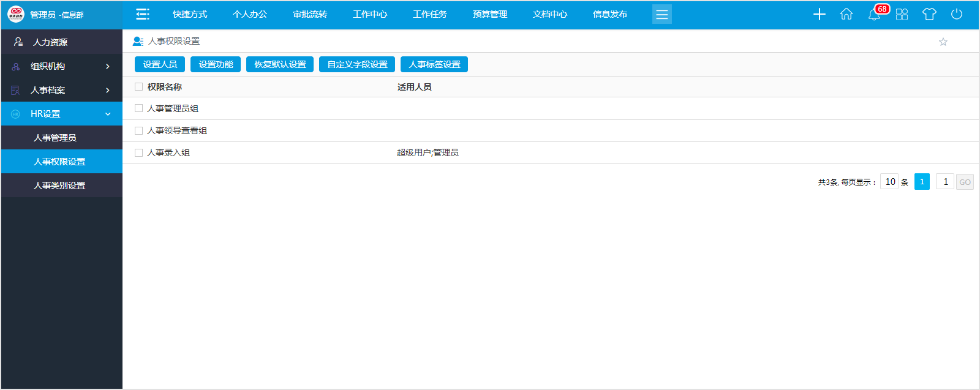Open the 审批流转 top menu
The width and height of the screenshot is (980, 390).
(x=310, y=14)
